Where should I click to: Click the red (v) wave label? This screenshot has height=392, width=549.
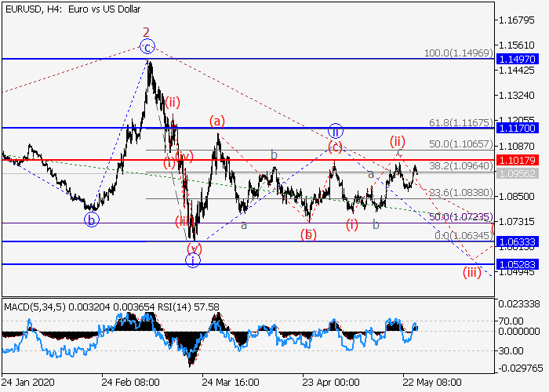click(x=194, y=249)
